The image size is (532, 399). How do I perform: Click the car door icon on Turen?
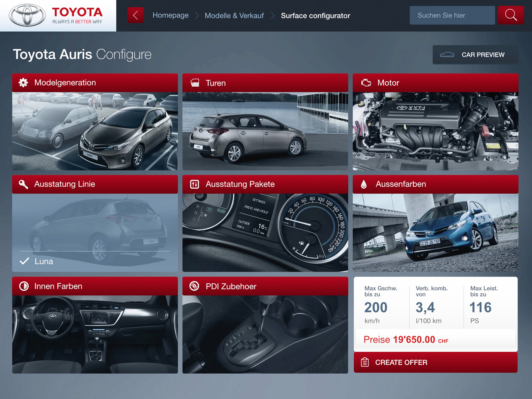[195, 83]
